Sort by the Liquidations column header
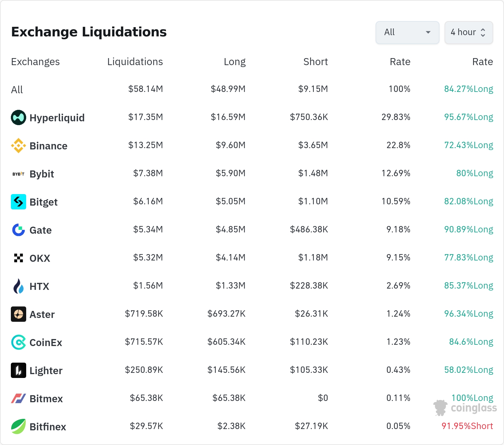The image size is (504, 445). pos(135,62)
